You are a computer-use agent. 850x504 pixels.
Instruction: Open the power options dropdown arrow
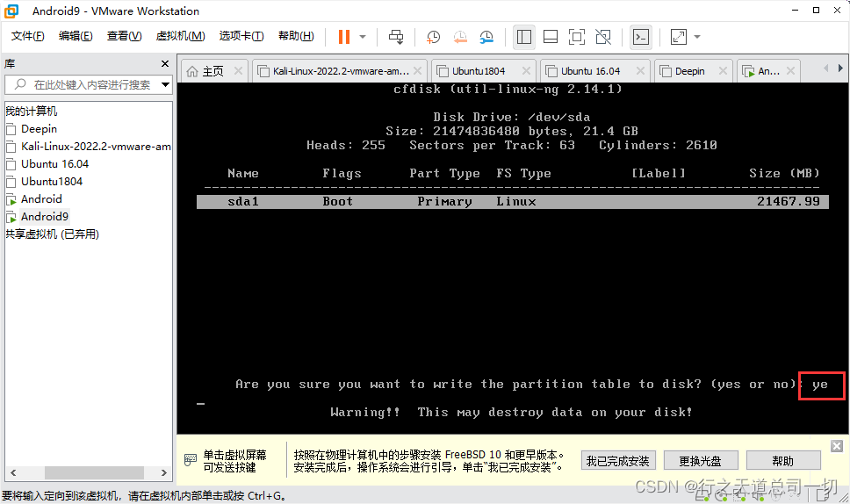pyautogui.click(x=363, y=37)
